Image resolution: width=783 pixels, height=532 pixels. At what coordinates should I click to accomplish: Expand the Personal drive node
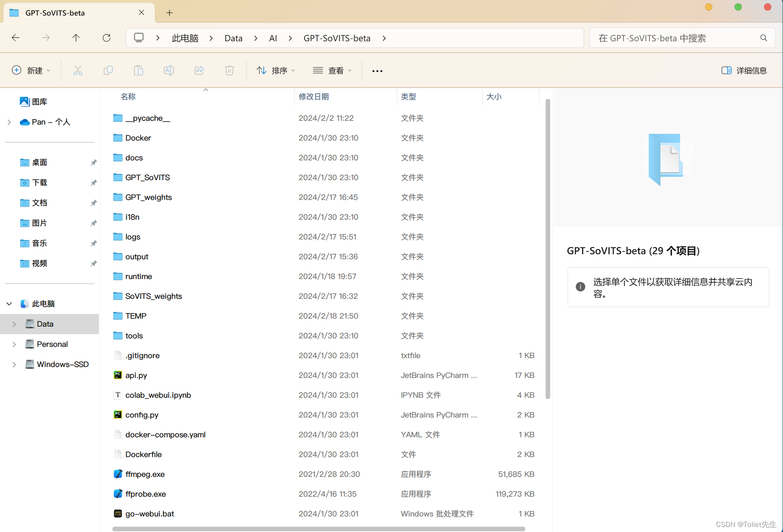(x=14, y=344)
